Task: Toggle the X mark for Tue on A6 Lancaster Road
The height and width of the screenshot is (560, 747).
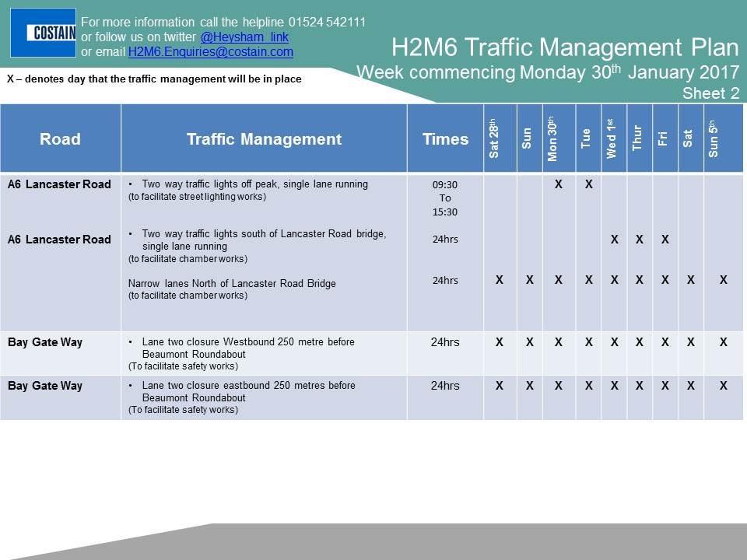Action: click(x=588, y=184)
